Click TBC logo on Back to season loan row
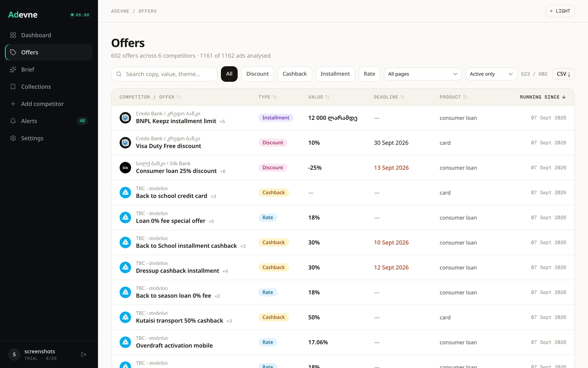Viewport: 588px width, 368px height. pos(125,292)
